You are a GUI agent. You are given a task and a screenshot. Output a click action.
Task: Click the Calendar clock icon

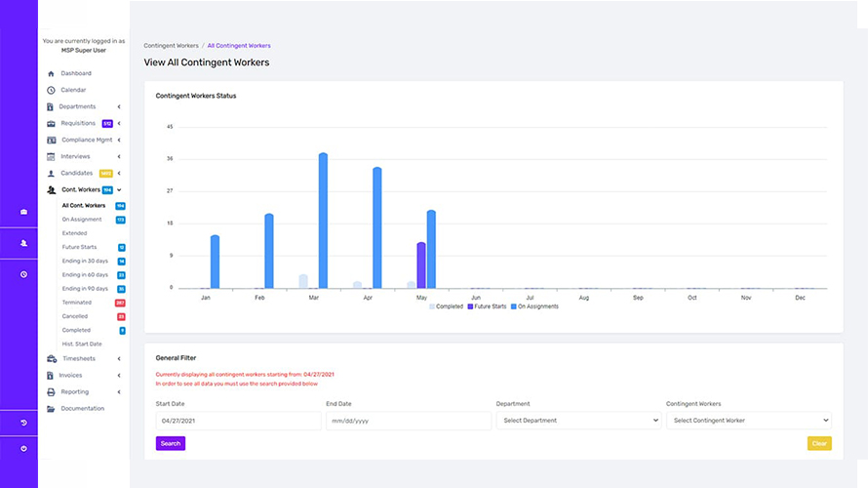tap(51, 91)
